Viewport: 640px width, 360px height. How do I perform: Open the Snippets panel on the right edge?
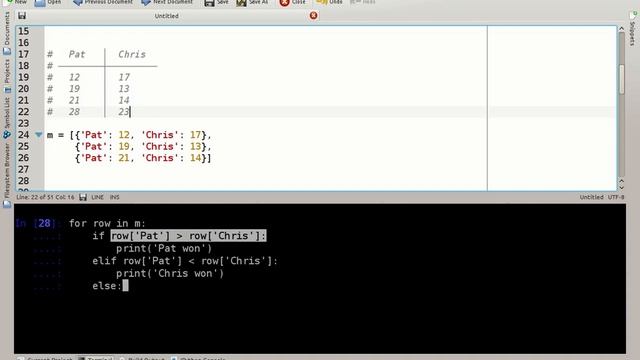pyautogui.click(x=632, y=29)
